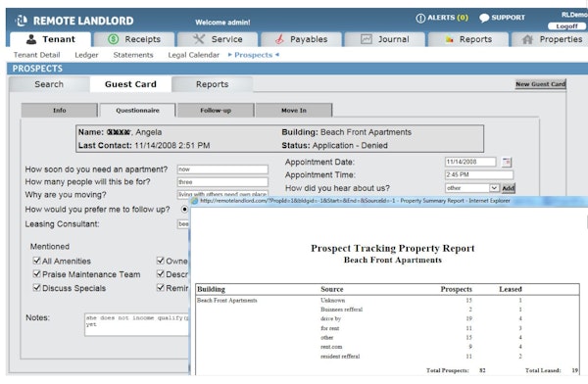Open the Payables main tab
This screenshot has width=588, height=384.
(x=301, y=39)
